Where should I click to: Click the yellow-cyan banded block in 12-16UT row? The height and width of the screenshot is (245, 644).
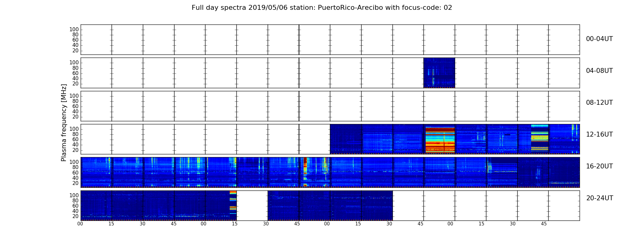point(539,139)
